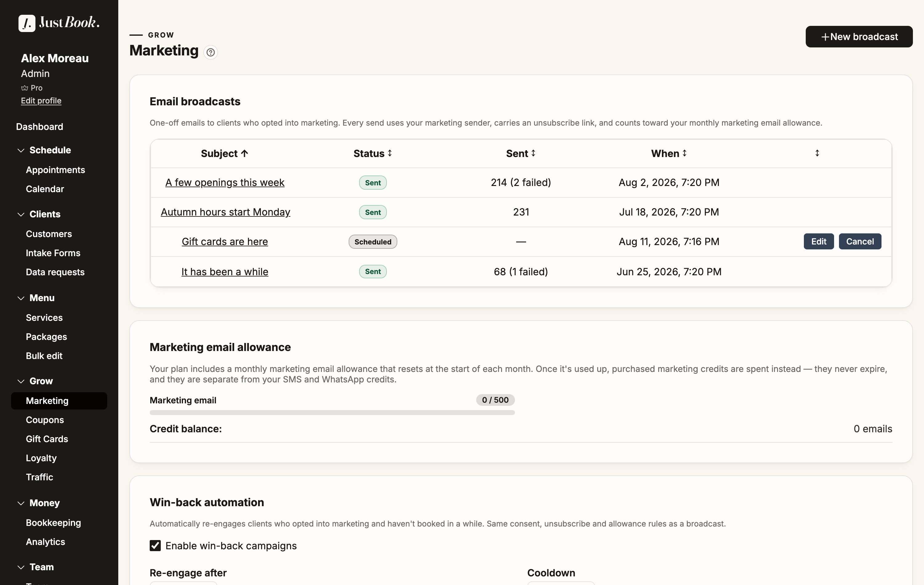
Task: Open Coupons page
Action: (45, 420)
